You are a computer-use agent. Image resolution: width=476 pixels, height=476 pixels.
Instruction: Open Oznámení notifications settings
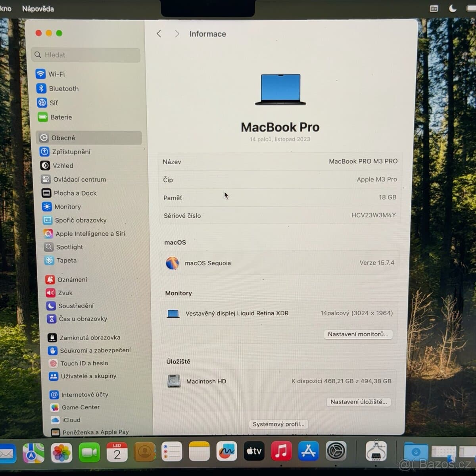pyautogui.click(x=67, y=280)
